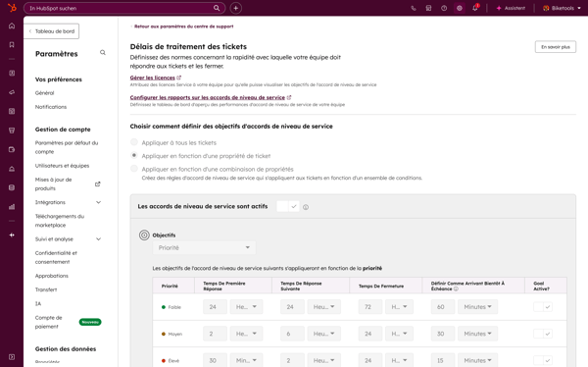Select Appliquer en fonction d'une propriété de ticket

point(134,155)
